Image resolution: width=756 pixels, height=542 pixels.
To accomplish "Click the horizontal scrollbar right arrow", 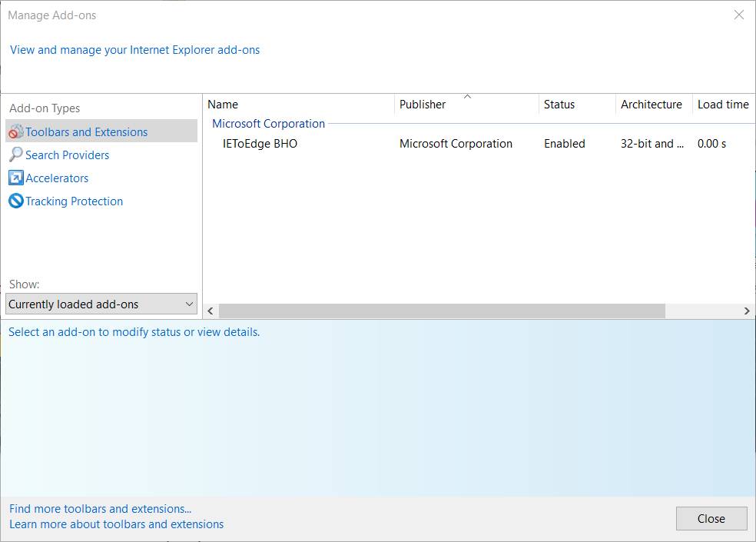I will (x=747, y=311).
